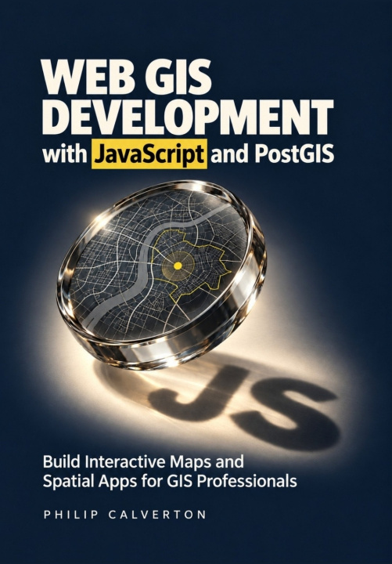Click the yellow dot on the map
392x564 pixels.
pos(178,266)
